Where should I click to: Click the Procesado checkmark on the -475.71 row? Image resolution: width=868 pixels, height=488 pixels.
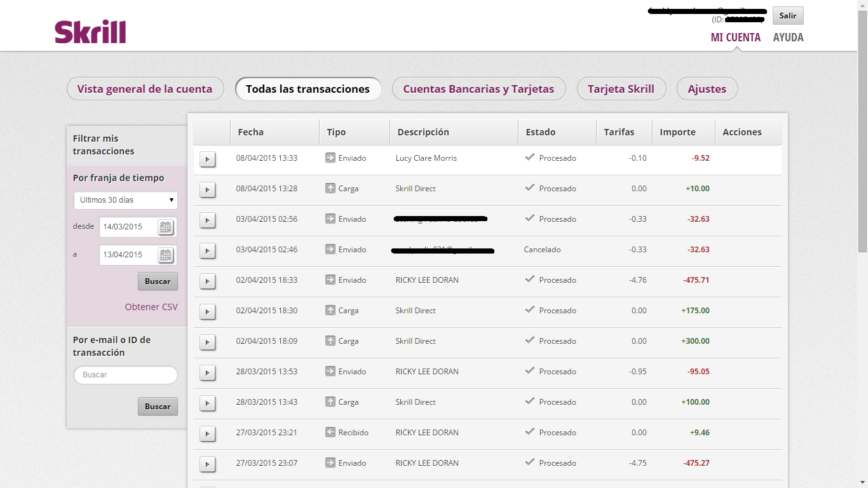(529, 279)
